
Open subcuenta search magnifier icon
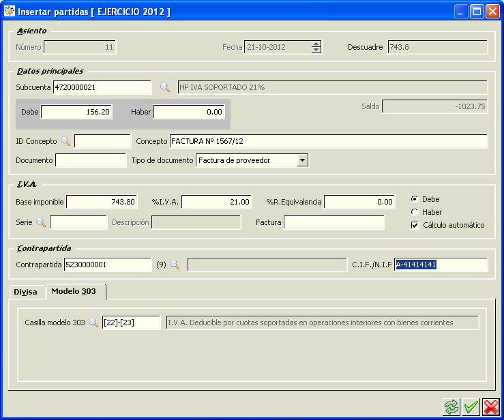coord(165,87)
